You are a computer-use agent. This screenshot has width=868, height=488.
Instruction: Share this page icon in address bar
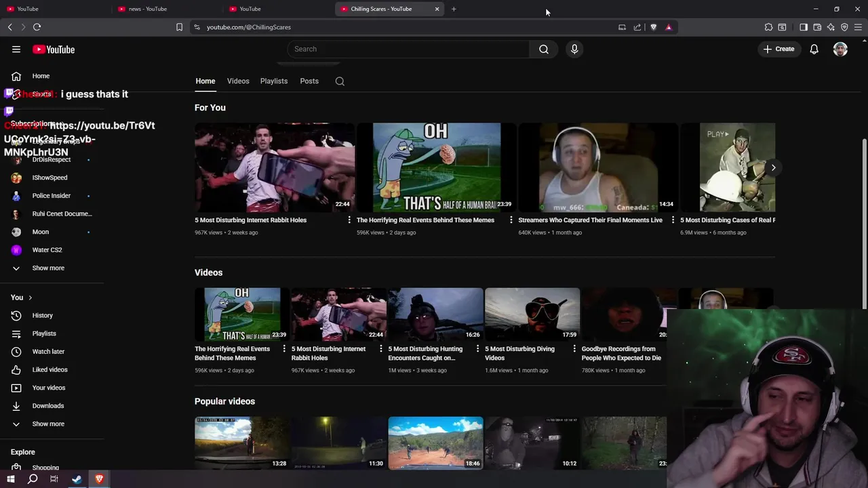tap(637, 27)
